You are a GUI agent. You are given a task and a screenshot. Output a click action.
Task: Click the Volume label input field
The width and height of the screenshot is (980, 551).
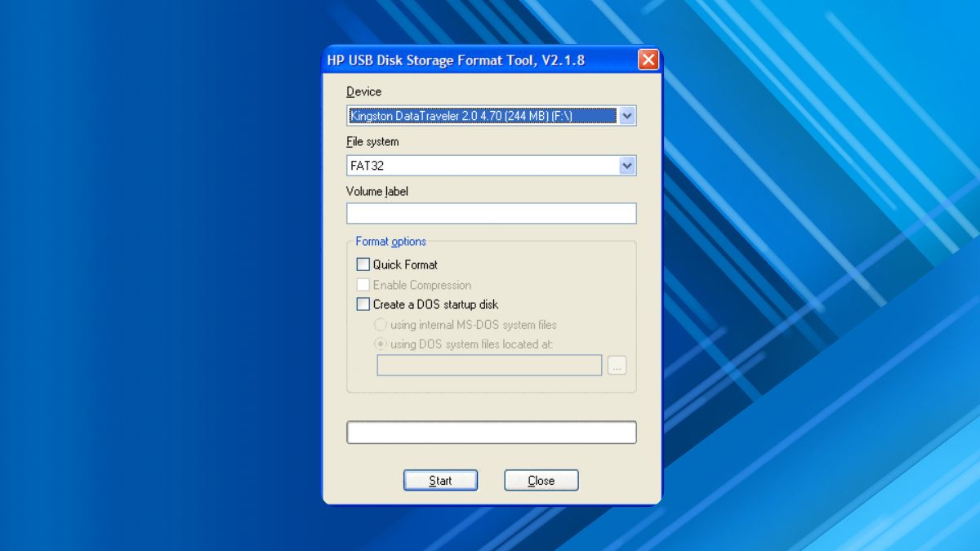click(x=491, y=214)
